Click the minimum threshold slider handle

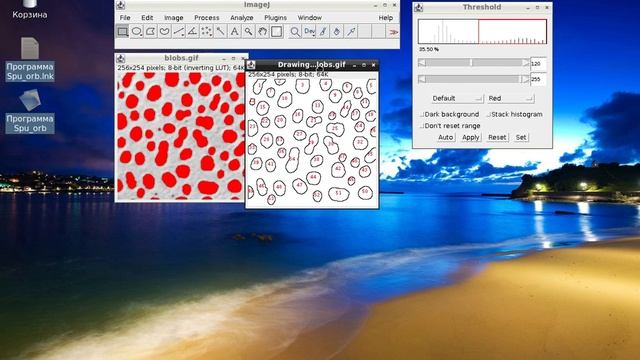pos(471,63)
